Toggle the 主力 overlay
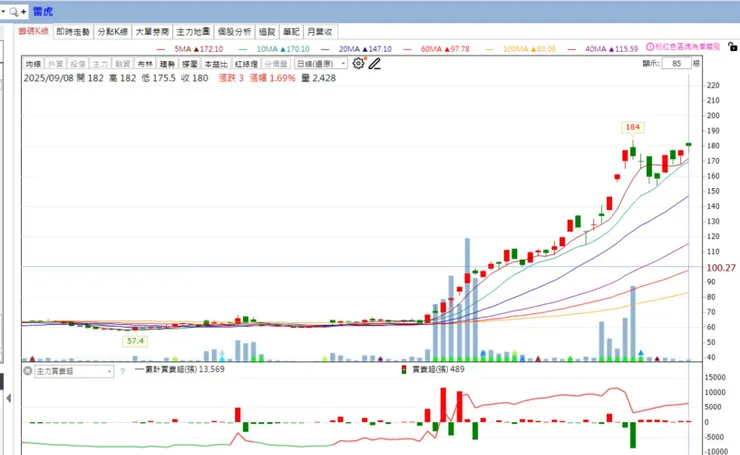This screenshot has height=455, width=740. [100, 64]
